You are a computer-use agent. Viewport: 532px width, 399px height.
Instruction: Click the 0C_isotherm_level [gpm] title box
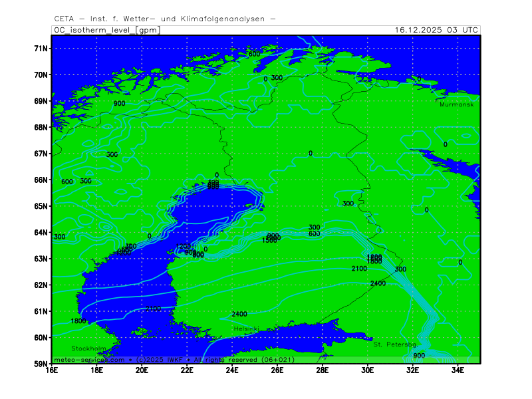[x=106, y=30]
